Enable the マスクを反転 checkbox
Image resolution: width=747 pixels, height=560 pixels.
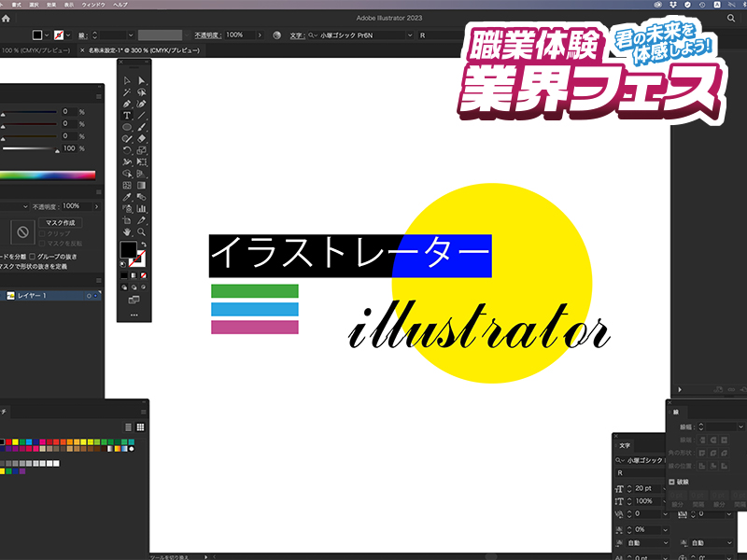tap(42, 244)
